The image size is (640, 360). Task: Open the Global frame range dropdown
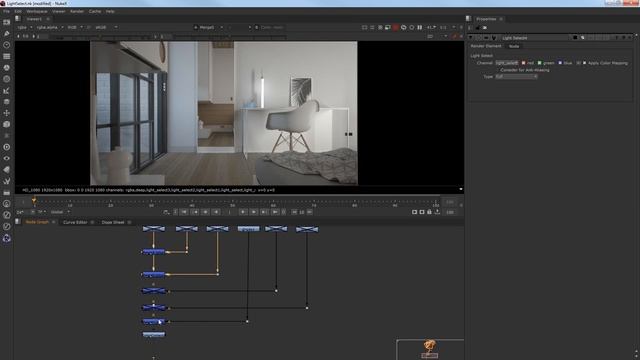click(x=60, y=212)
